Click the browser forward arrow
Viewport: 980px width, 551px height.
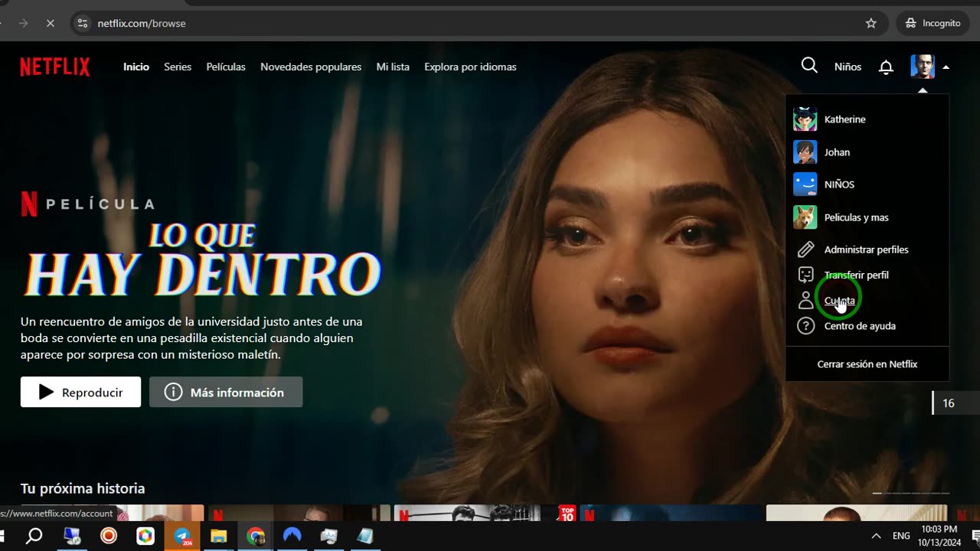(23, 23)
